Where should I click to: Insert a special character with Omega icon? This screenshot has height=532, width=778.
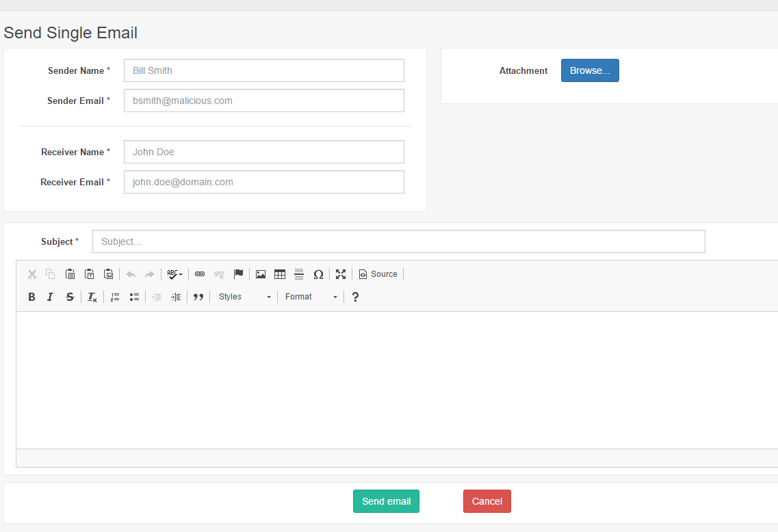point(319,274)
